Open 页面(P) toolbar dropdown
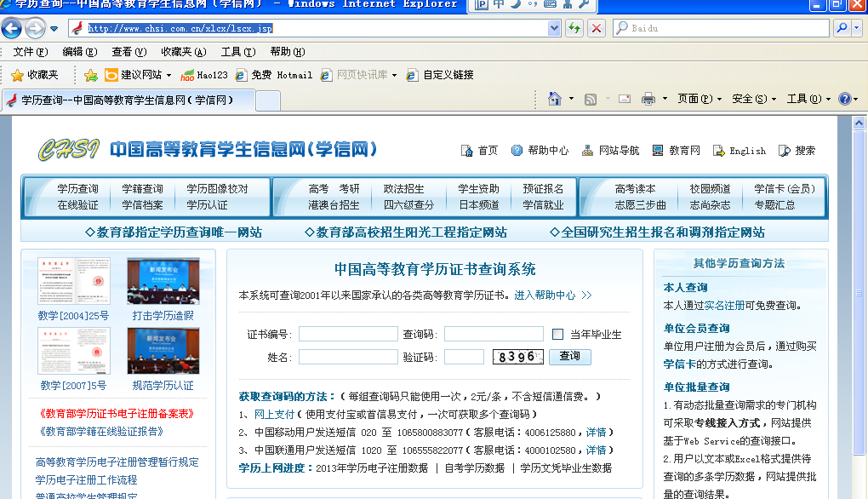The width and height of the screenshot is (868, 499). [700, 99]
